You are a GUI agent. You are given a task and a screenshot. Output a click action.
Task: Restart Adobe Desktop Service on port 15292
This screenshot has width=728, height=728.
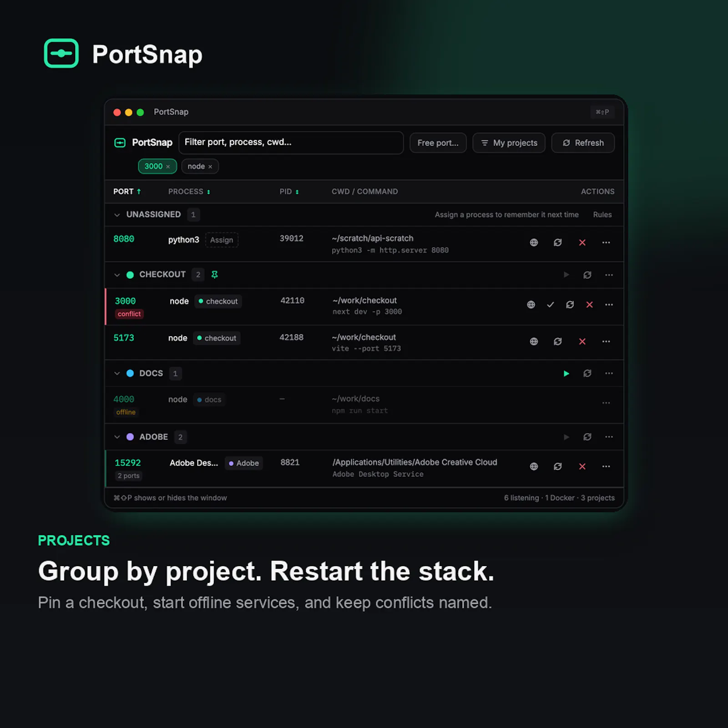click(557, 466)
